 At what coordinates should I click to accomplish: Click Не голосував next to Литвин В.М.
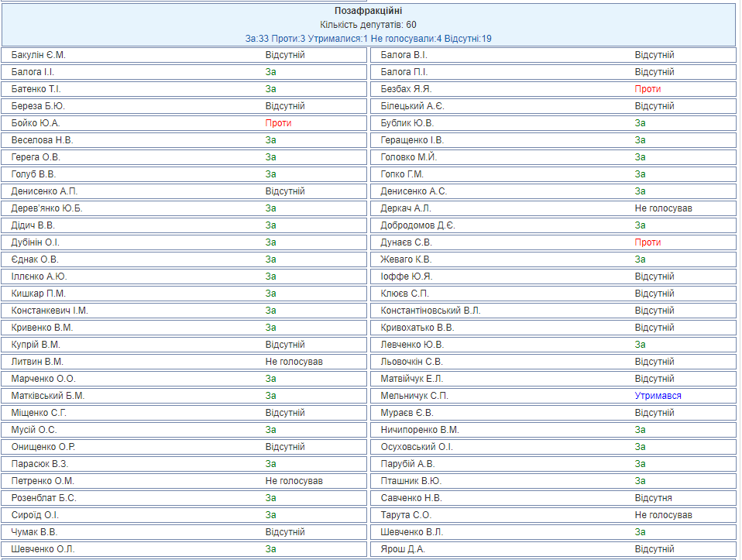294,362
